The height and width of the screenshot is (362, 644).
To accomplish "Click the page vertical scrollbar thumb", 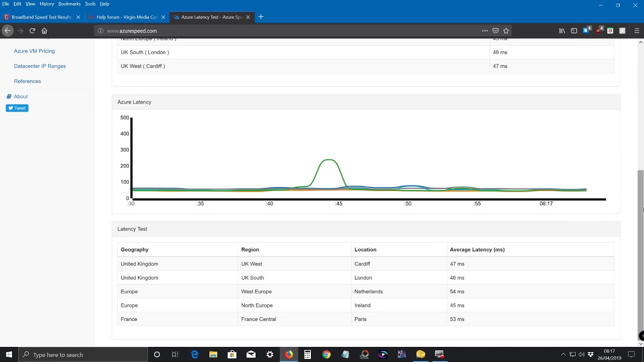I will (x=640, y=255).
